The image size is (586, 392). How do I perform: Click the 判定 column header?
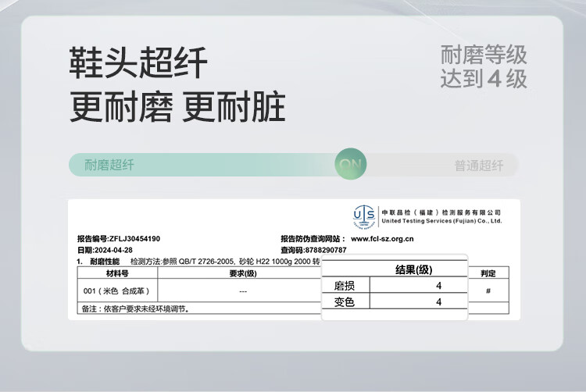(x=488, y=273)
